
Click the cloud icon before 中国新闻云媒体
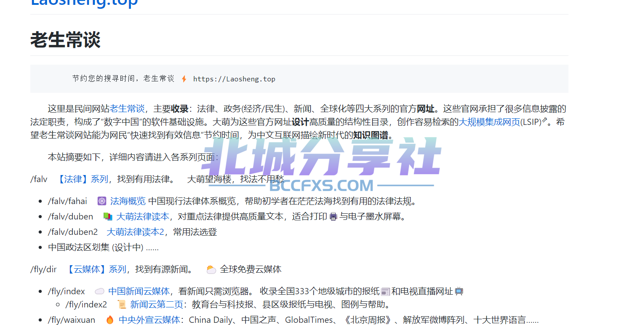pyautogui.click(x=100, y=291)
